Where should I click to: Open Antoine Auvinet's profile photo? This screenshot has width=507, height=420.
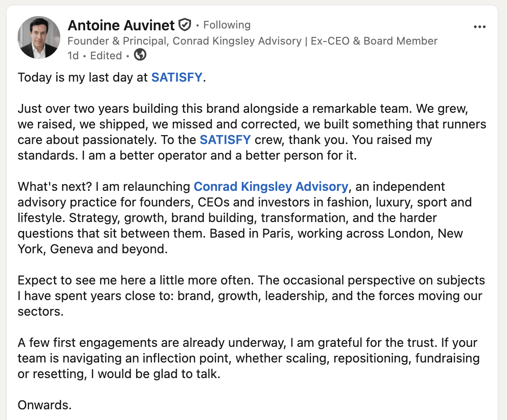(x=38, y=37)
